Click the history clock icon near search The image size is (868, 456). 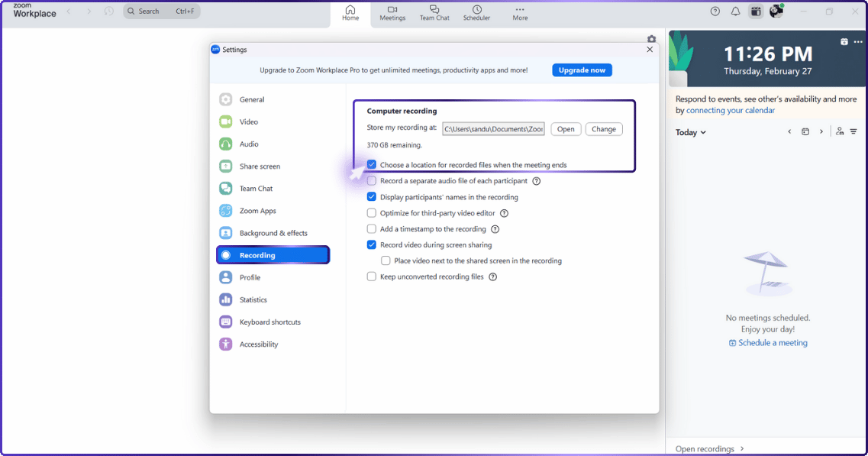109,11
